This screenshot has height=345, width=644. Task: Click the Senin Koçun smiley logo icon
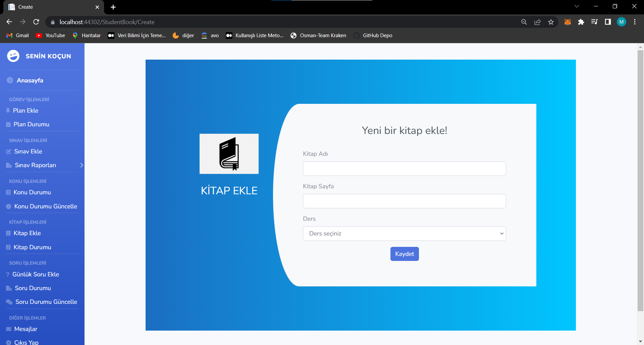click(13, 56)
